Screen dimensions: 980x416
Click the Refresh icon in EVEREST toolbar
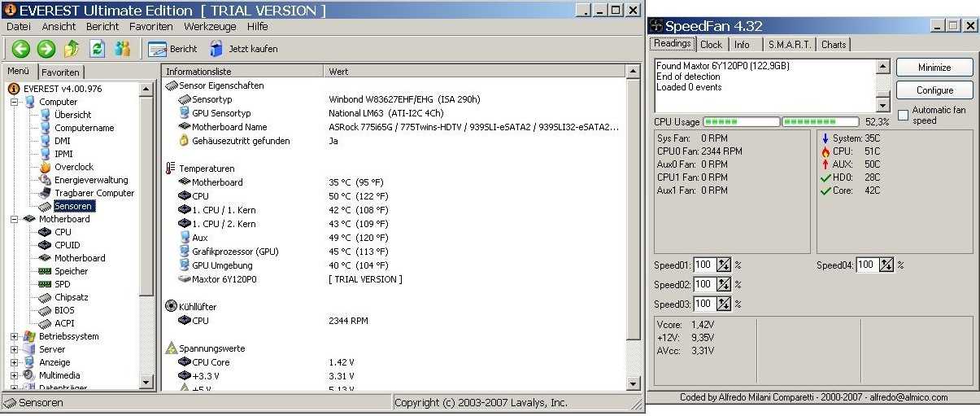tap(97, 49)
